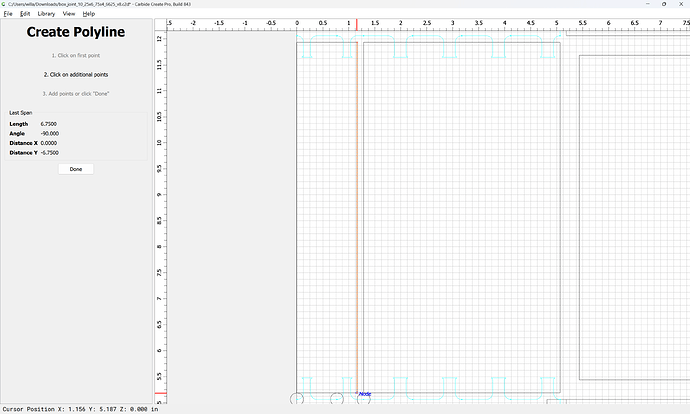Click the 'Last Span' group label
Screen dimensions: 690x414
(21, 113)
